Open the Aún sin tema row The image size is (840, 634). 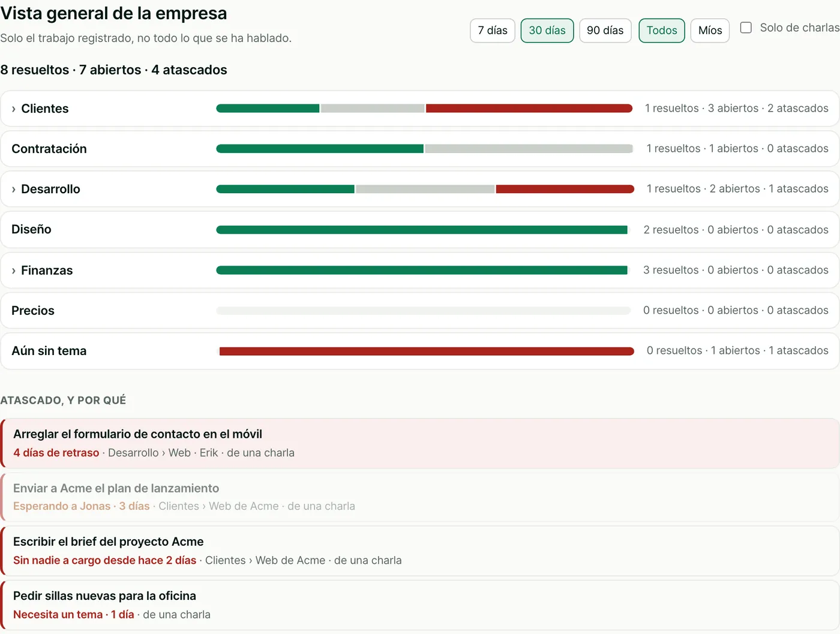point(420,351)
